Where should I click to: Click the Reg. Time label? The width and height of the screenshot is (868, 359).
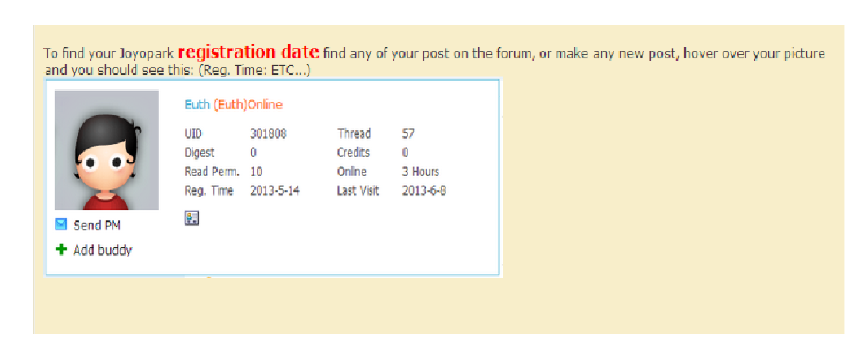pos(209,191)
